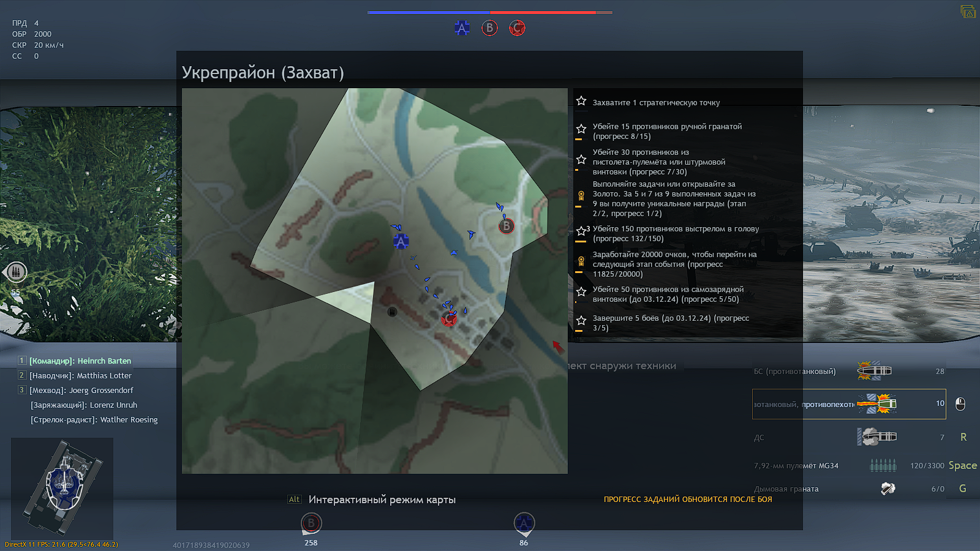Click the R key hint for smoke shell
This screenshot has height=551, width=980.
click(x=963, y=437)
